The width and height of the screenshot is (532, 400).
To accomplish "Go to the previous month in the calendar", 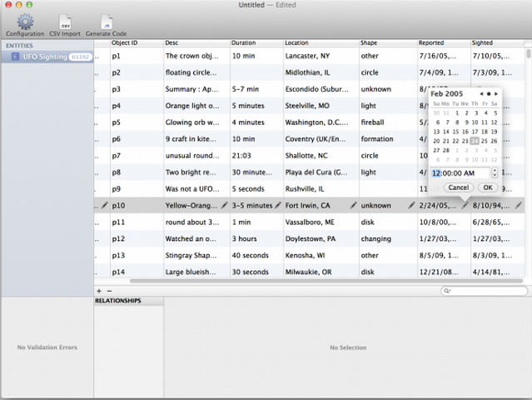I will pos(481,94).
